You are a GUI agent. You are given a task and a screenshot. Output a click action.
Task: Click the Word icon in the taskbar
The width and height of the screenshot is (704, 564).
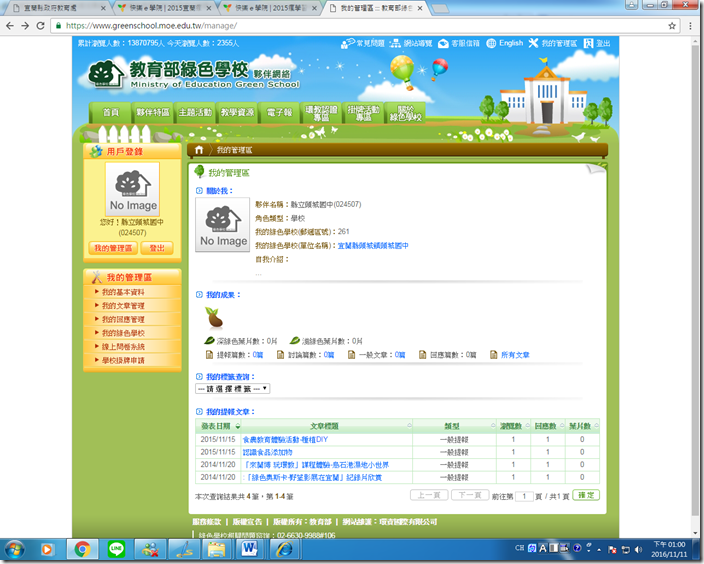248,548
